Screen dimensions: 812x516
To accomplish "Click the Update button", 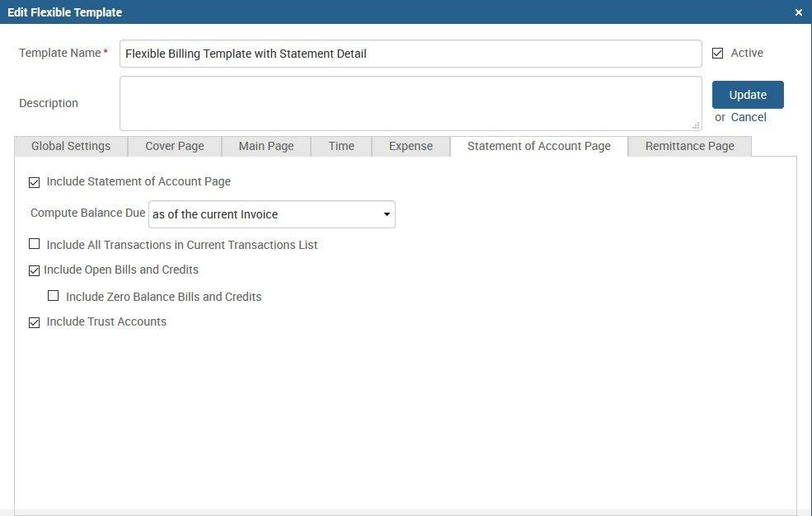I will tap(747, 94).
